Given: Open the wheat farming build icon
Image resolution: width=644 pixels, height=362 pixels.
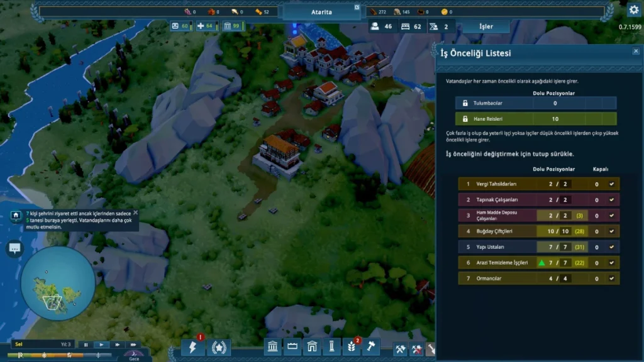Looking at the screenshot, I should pyautogui.click(x=351, y=347).
